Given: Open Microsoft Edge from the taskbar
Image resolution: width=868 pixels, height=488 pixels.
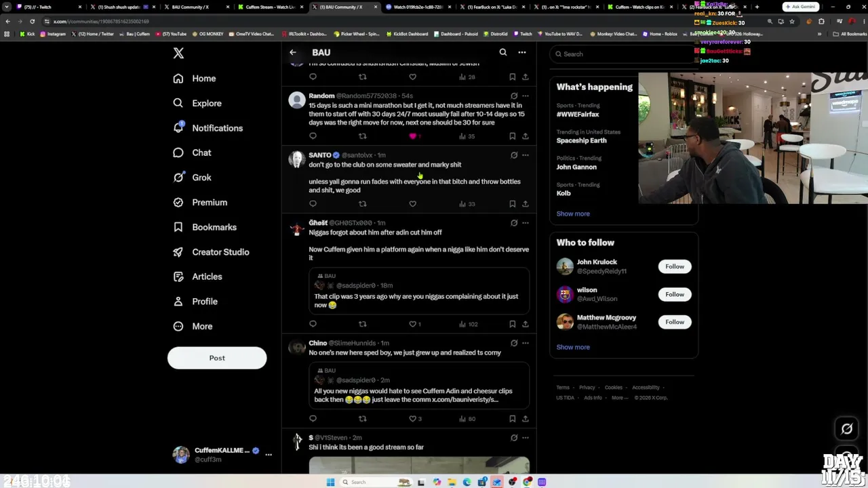Looking at the screenshot, I should (467, 482).
